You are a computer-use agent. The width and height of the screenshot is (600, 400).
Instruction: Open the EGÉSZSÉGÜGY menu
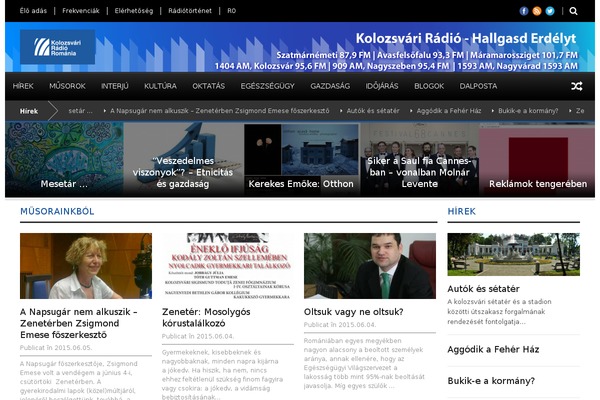[x=267, y=86]
